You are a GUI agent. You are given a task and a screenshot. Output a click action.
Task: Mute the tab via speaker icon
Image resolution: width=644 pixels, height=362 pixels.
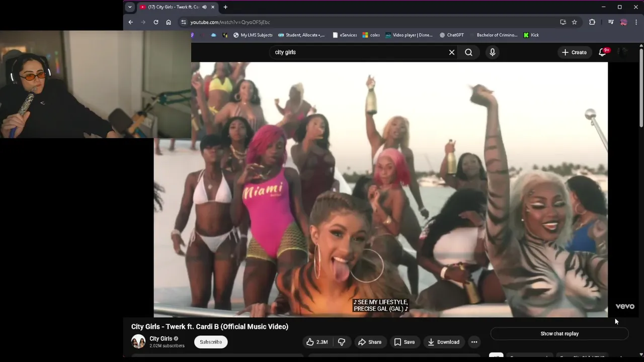204,7
